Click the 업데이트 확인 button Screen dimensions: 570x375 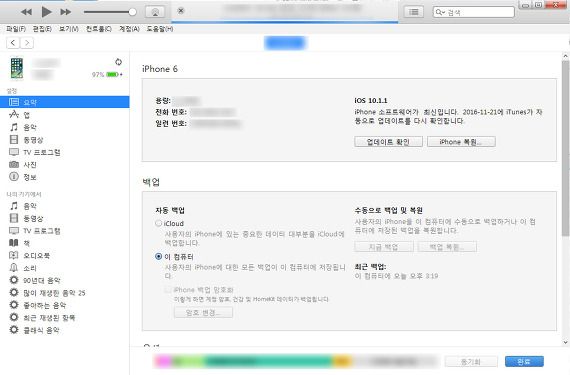tap(388, 142)
